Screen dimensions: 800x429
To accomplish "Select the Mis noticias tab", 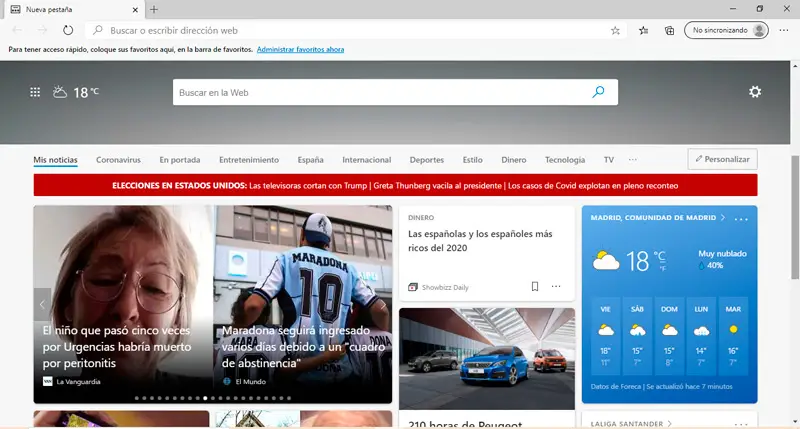I will 55,160.
